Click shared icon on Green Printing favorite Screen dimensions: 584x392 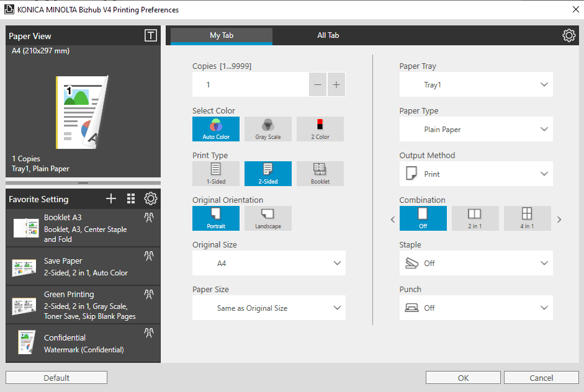[149, 295]
